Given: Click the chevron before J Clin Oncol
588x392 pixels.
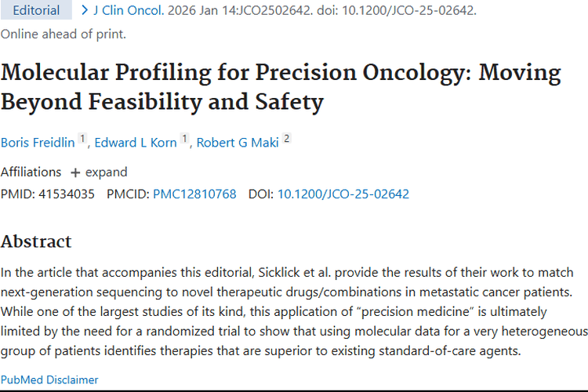Looking at the screenshot, I should click(x=84, y=11).
